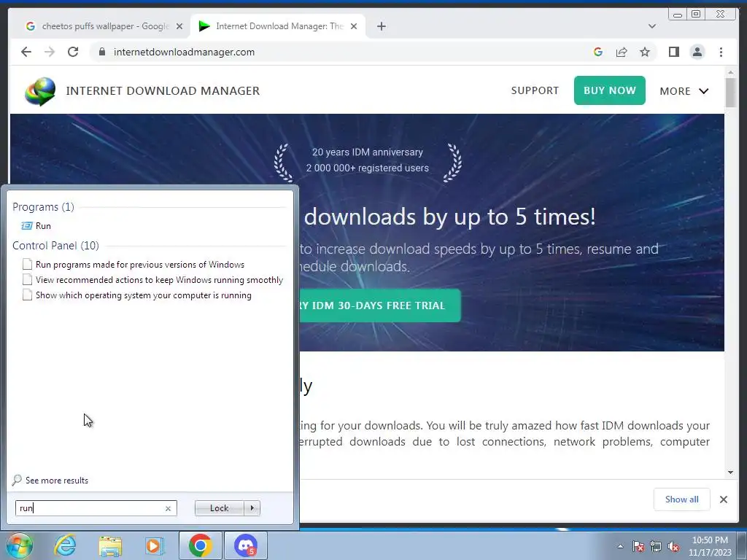The height and width of the screenshot is (560, 747).
Task: Open Windows Explorer folder icon in taskbar
Action: click(110, 546)
